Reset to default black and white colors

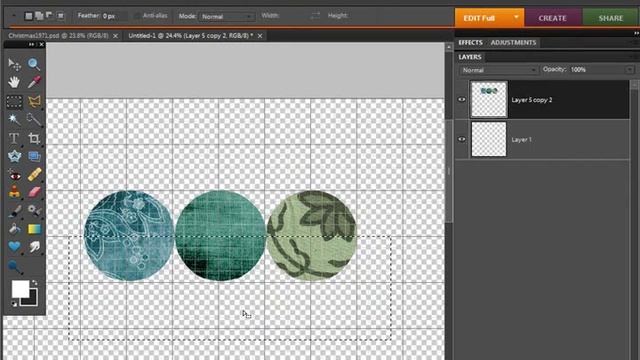point(14,304)
